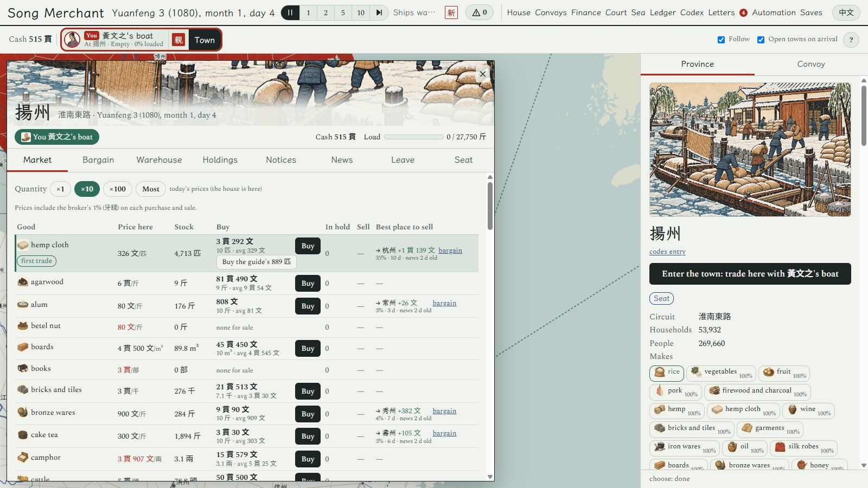
Task: Click the province panel scrollbar down arrow
Action: coord(864,465)
